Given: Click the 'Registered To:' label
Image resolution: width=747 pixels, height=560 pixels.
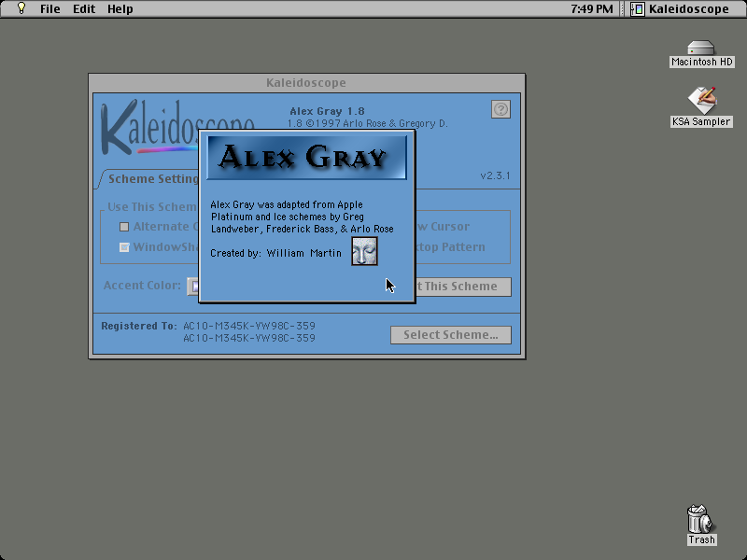Looking at the screenshot, I should coord(139,326).
